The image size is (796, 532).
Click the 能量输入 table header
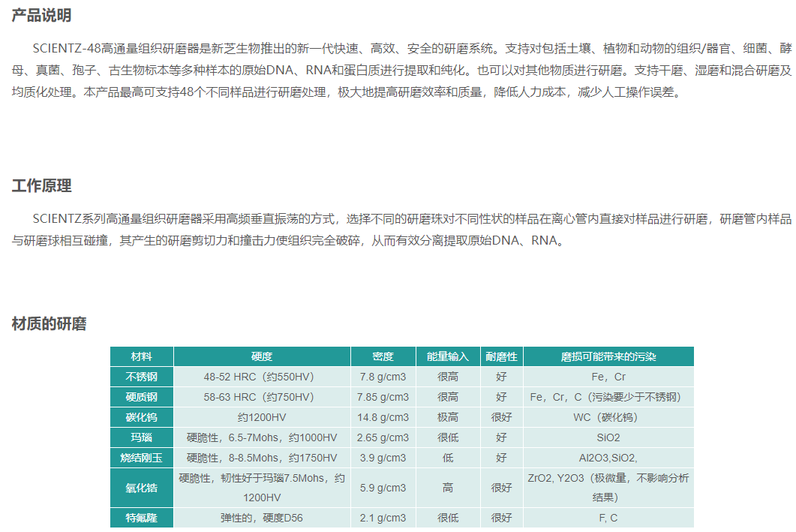(x=448, y=356)
